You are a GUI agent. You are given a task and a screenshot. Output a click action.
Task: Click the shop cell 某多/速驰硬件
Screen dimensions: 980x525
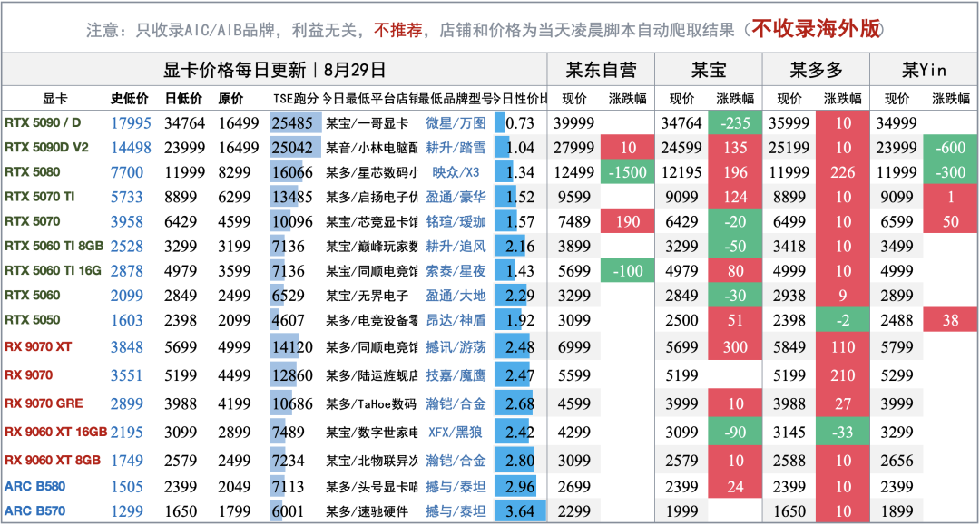(367, 511)
